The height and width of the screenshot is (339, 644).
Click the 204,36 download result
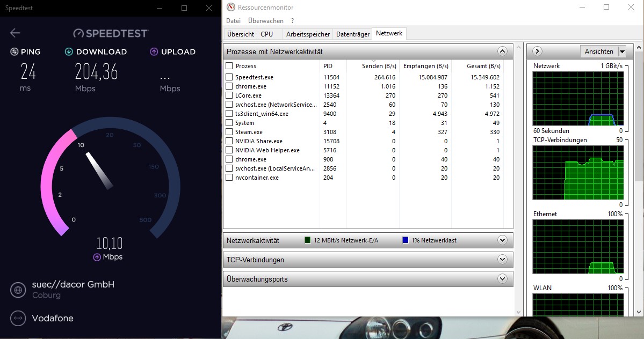[x=96, y=72]
